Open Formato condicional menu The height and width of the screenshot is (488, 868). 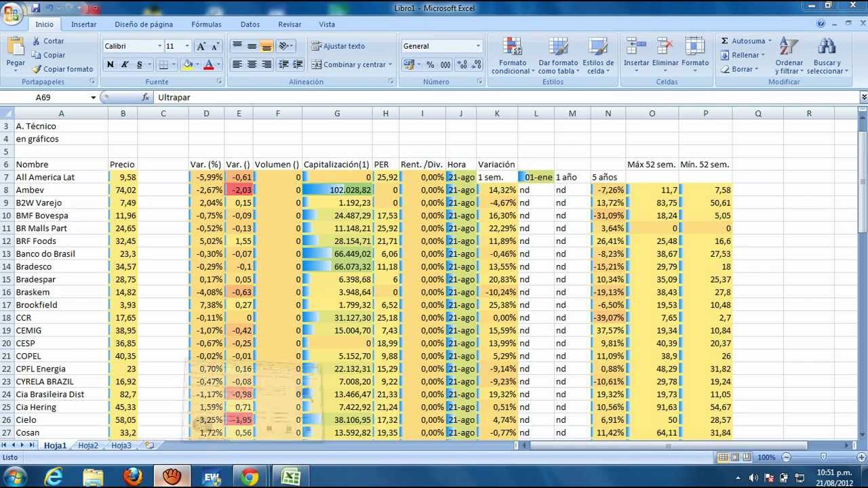coord(511,56)
